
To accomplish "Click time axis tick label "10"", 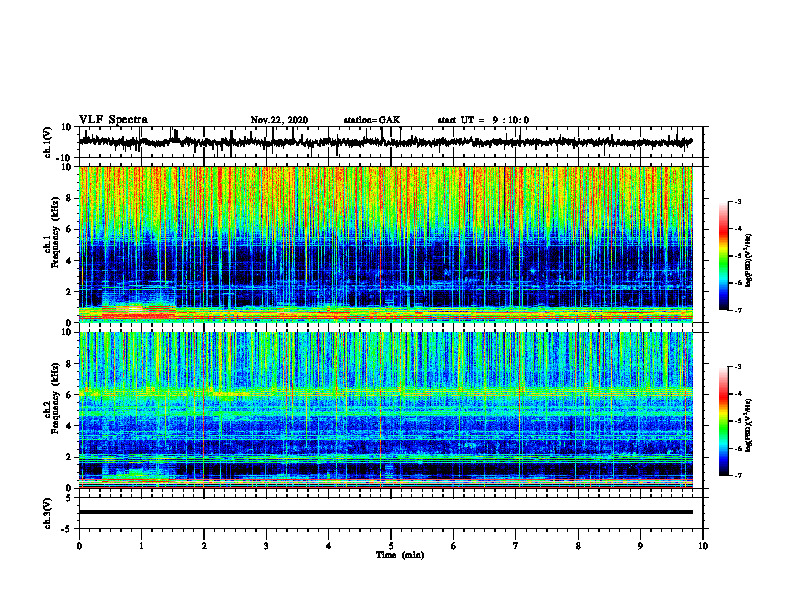I will [703, 546].
